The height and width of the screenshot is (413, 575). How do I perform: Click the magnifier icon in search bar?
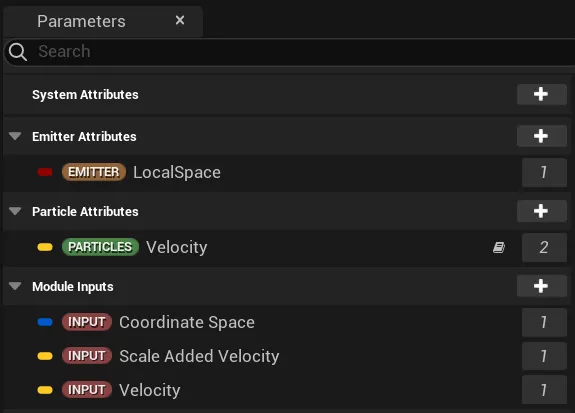(x=18, y=52)
